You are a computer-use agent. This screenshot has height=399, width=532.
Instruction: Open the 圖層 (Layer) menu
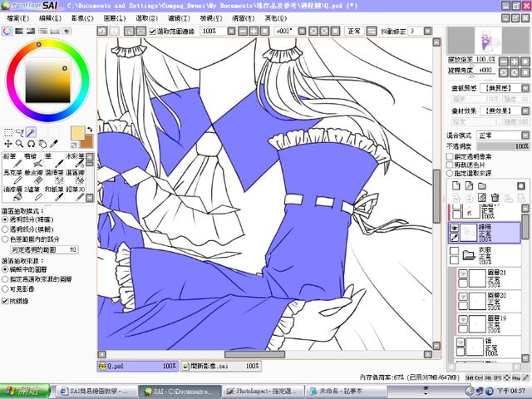115,17
